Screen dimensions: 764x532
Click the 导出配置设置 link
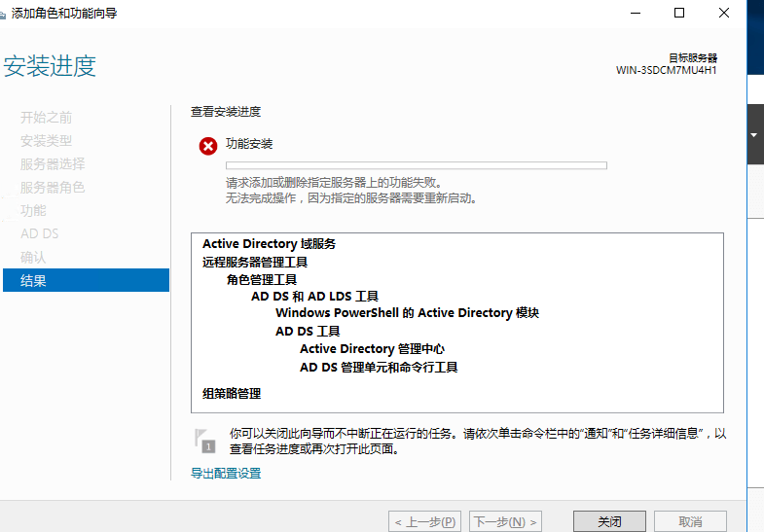tap(226, 474)
